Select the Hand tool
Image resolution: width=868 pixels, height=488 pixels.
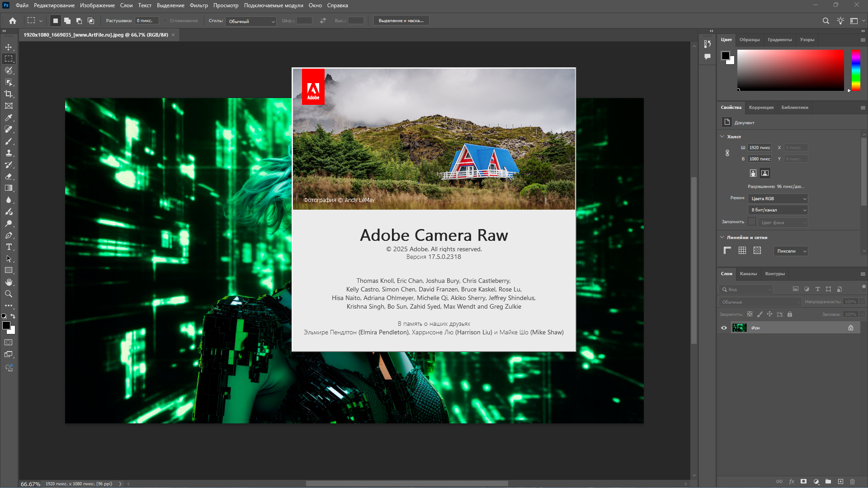pyautogui.click(x=9, y=282)
